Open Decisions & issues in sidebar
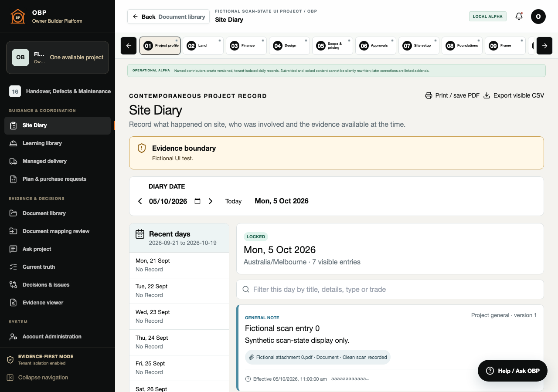 pos(58,285)
